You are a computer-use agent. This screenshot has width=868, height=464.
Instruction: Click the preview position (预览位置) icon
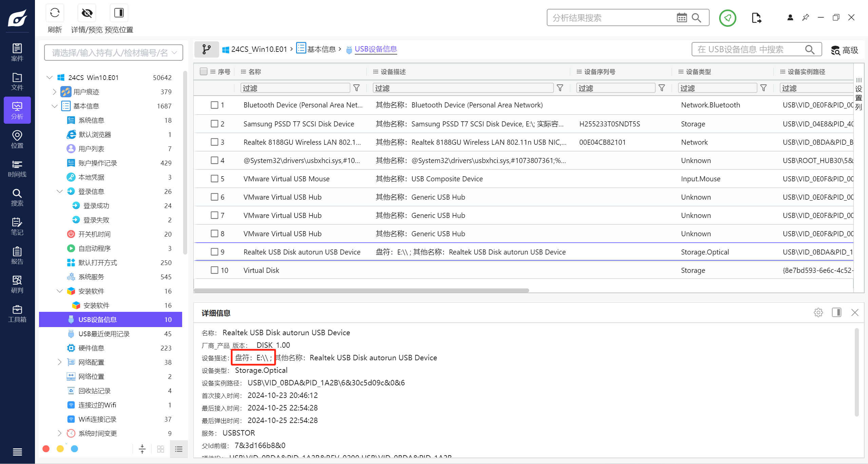pos(119,13)
